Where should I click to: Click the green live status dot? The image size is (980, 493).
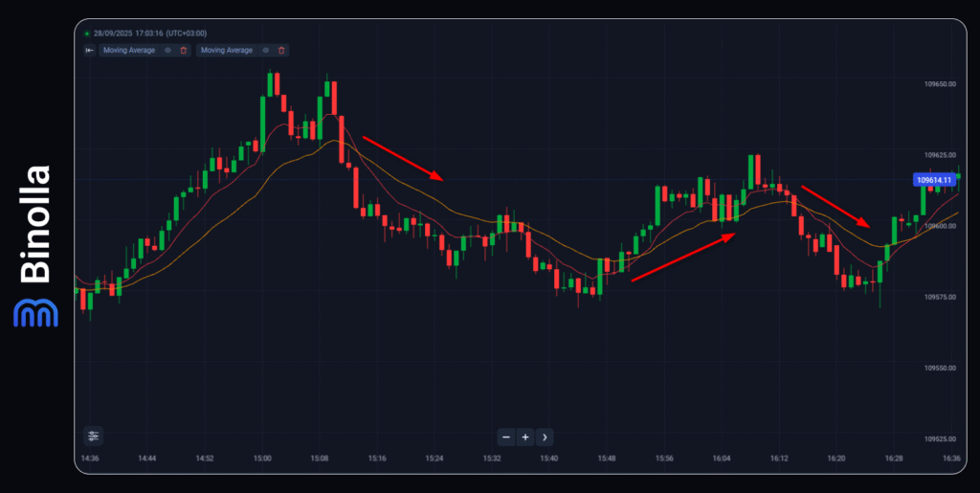tap(87, 34)
